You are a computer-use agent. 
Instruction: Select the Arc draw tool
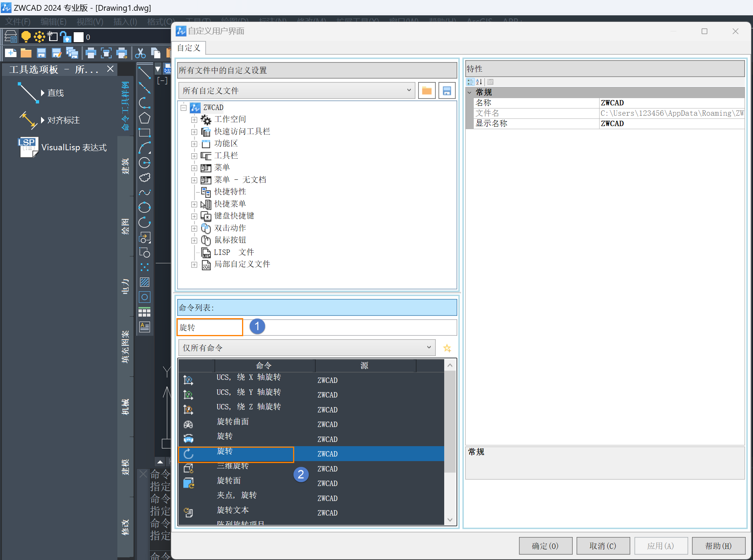pos(145,148)
